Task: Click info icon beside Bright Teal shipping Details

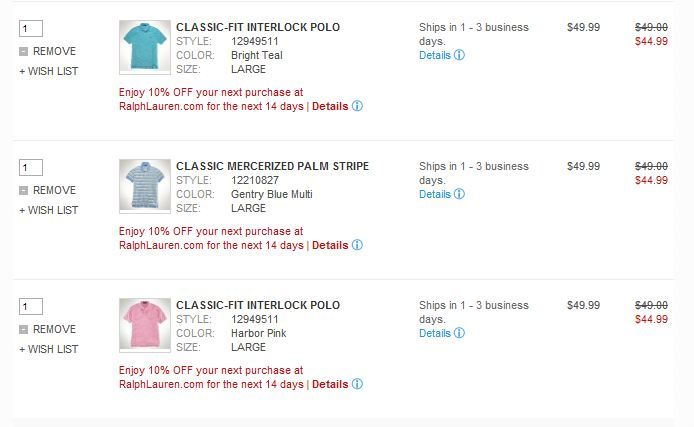Action: (459, 56)
